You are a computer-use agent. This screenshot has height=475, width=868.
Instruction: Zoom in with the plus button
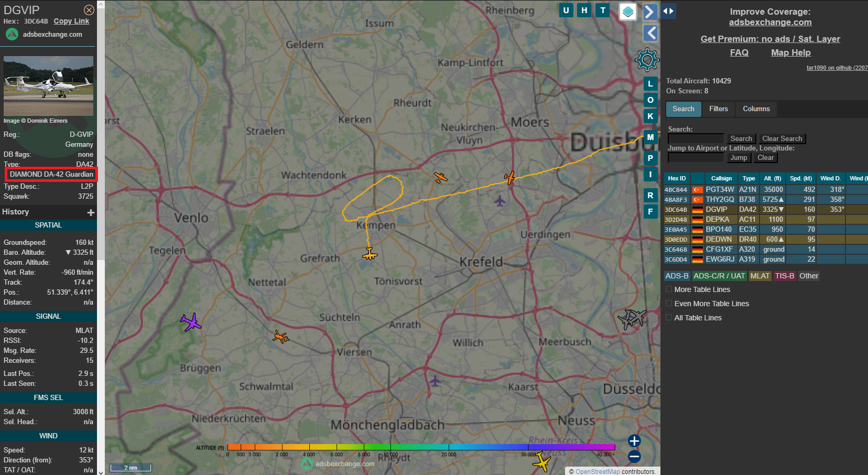click(x=634, y=441)
